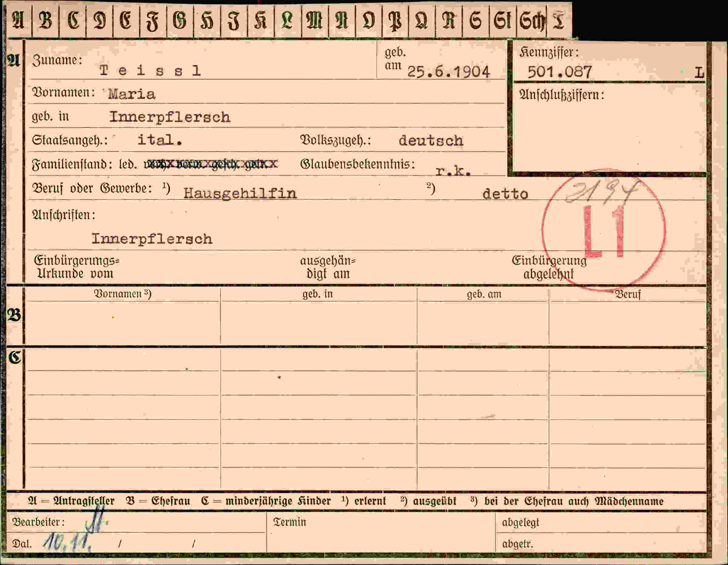Click the occupation Hausgehilfin
The height and width of the screenshot is (565, 728).
[240, 193]
